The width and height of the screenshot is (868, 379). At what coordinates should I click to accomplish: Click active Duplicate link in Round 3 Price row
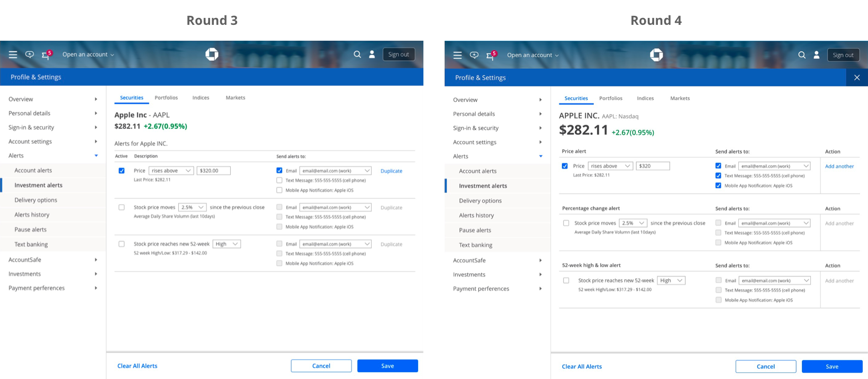391,171
